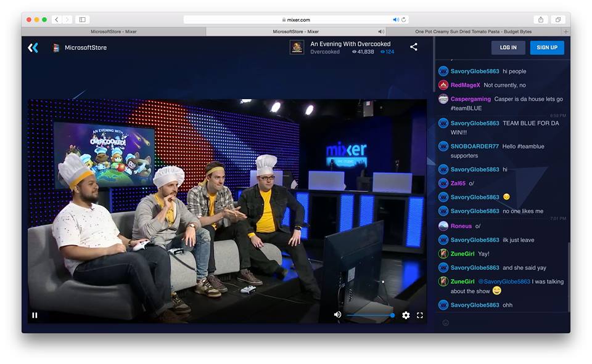Click SavoryGlobe5863 name beside 'hi people'
The height and width of the screenshot is (364, 592).
coord(475,71)
